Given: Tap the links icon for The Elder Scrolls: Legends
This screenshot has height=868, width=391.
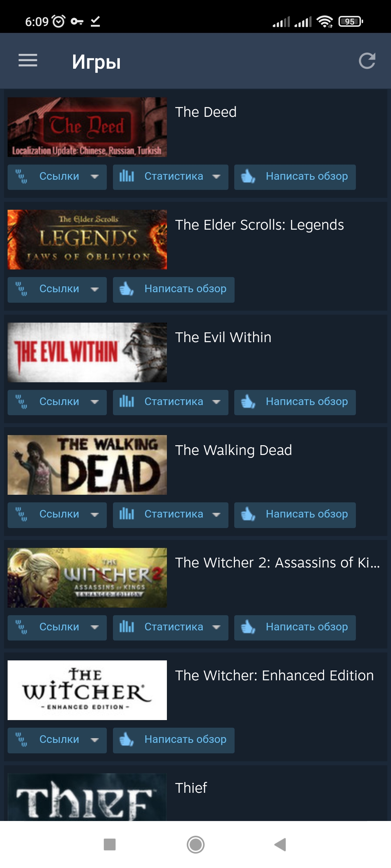Looking at the screenshot, I should 21,289.
